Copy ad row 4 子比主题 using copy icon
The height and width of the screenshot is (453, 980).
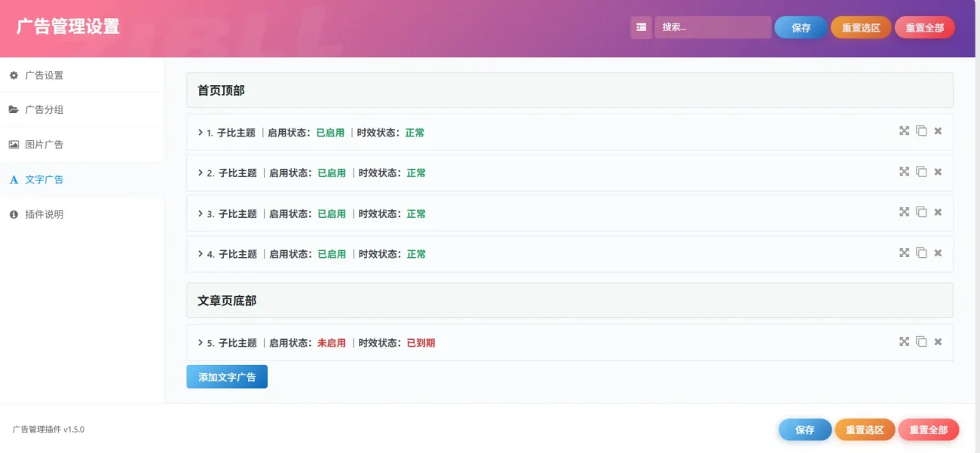[921, 253]
